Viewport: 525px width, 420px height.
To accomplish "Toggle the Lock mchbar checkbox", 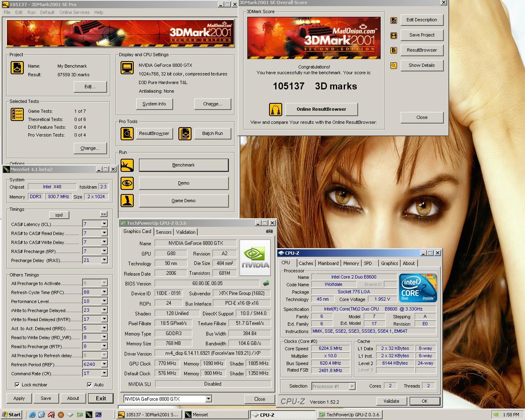I will (17, 385).
